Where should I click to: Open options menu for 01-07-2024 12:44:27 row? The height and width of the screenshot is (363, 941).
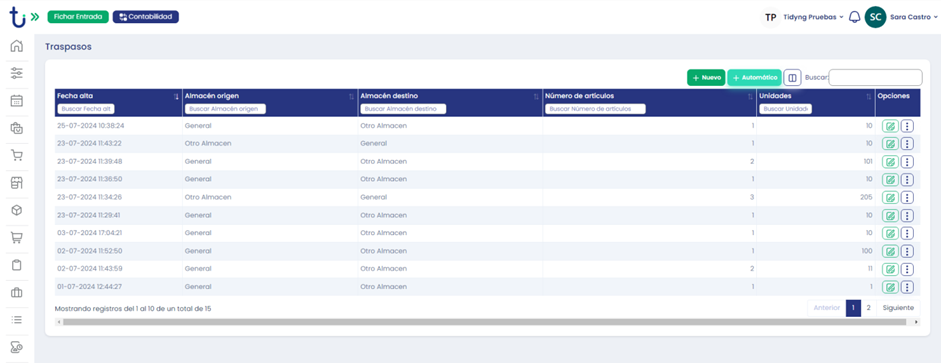point(907,287)
